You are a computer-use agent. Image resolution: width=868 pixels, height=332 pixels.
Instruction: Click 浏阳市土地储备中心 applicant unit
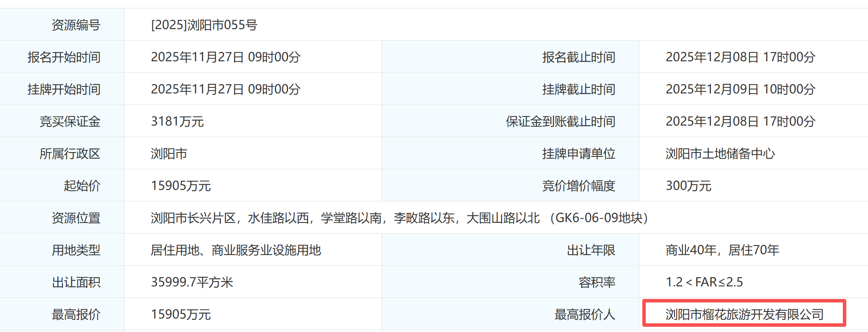point(720,153)
